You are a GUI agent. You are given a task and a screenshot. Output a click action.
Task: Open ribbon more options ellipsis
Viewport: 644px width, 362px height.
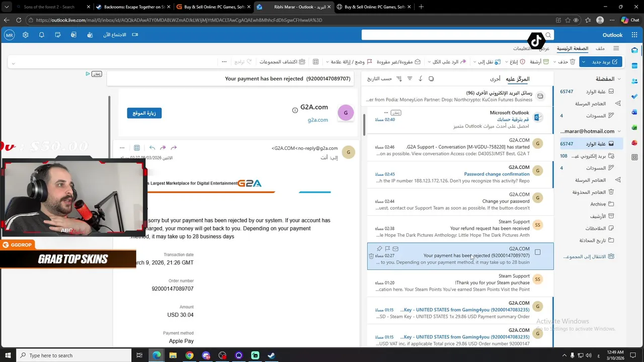click(x=224, y=62)
